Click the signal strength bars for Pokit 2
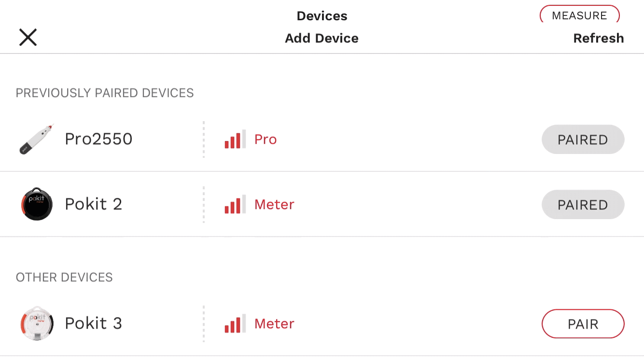Viewport: 644px width, 362px height. click(x=235, y=205)
